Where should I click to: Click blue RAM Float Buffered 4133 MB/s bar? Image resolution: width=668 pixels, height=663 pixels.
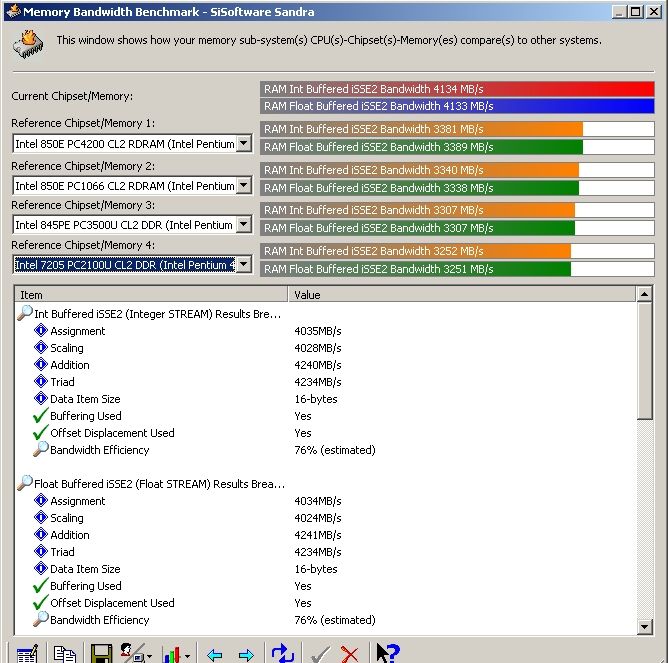tap(457, 106)
